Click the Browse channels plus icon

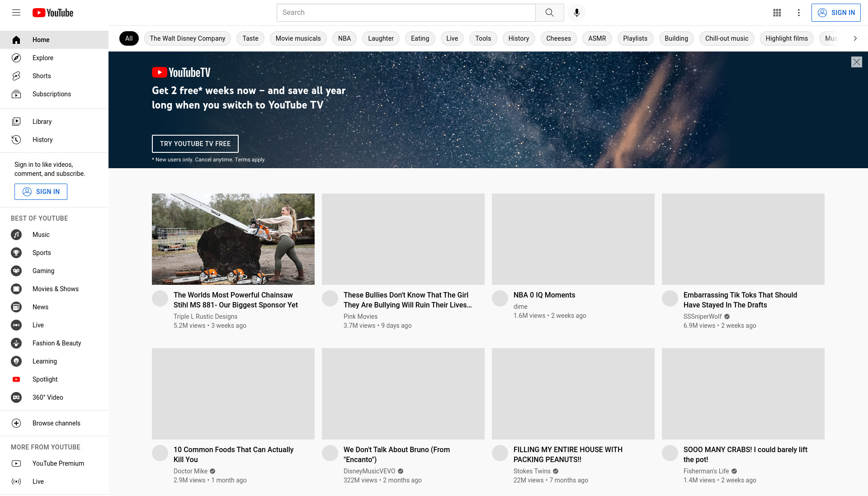tap(16, 423)
